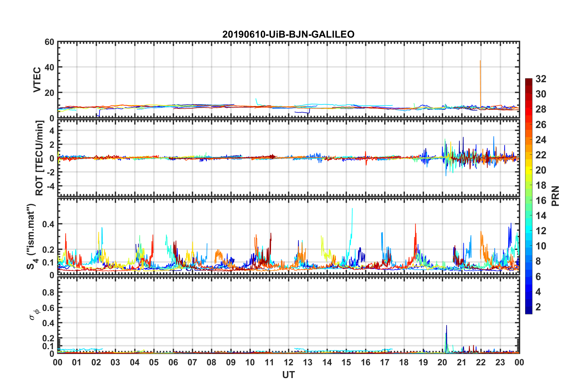
Task: Click the ROT [TECU/min] axis label
Action: pyautogui.click(x=39, y=158)
